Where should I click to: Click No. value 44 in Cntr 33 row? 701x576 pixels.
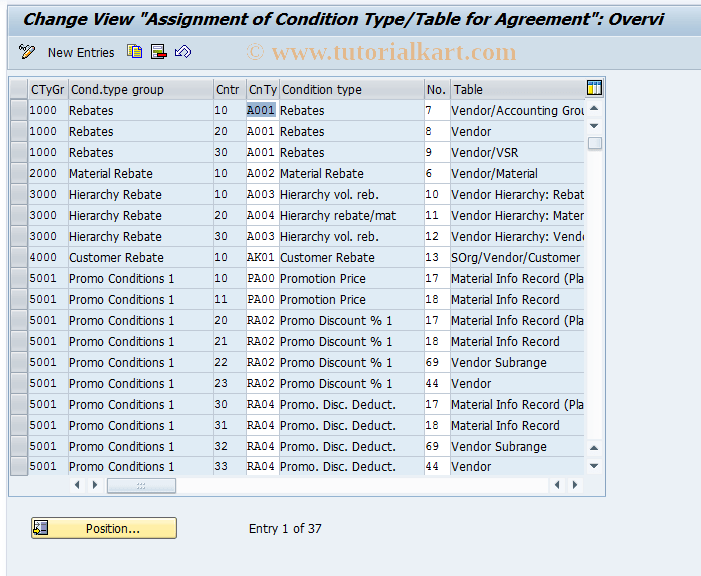(437, 466)
